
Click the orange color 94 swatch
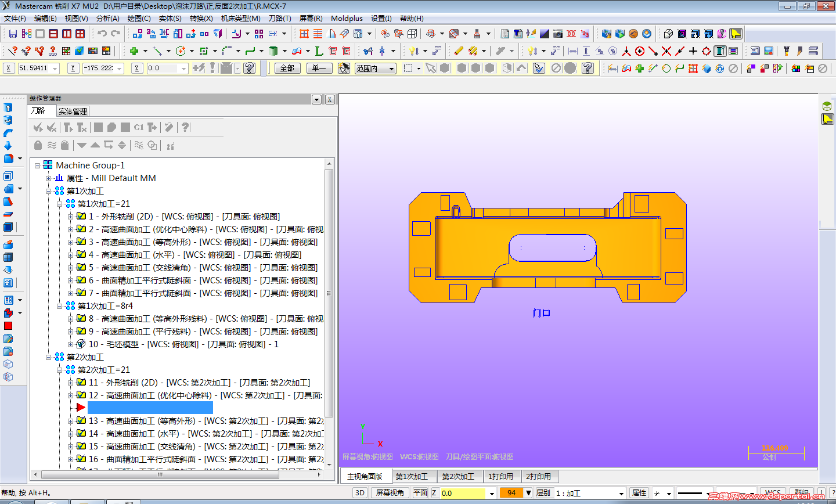[511, 493]
